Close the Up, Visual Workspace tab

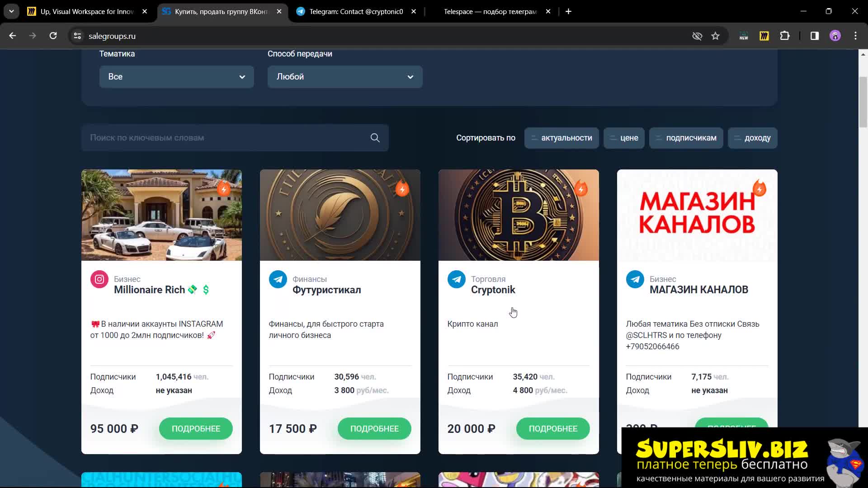(x=145, y=11)
